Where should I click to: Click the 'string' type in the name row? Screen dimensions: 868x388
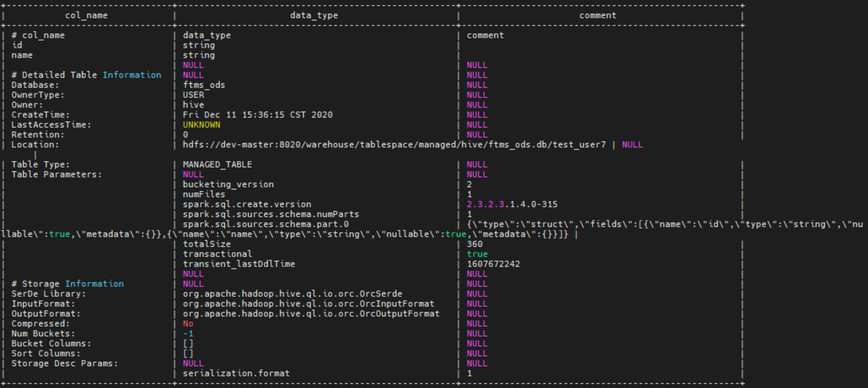[x=199, y=55]
